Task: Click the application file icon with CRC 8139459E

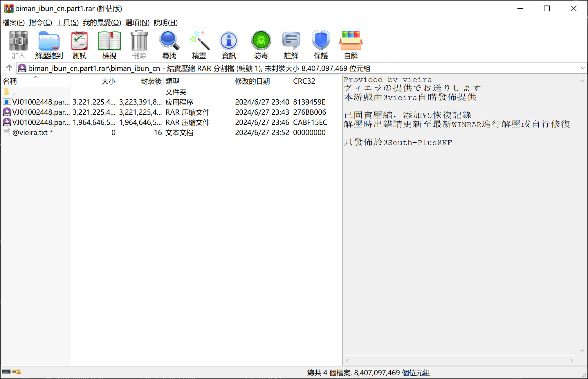Action: (7, 102)
